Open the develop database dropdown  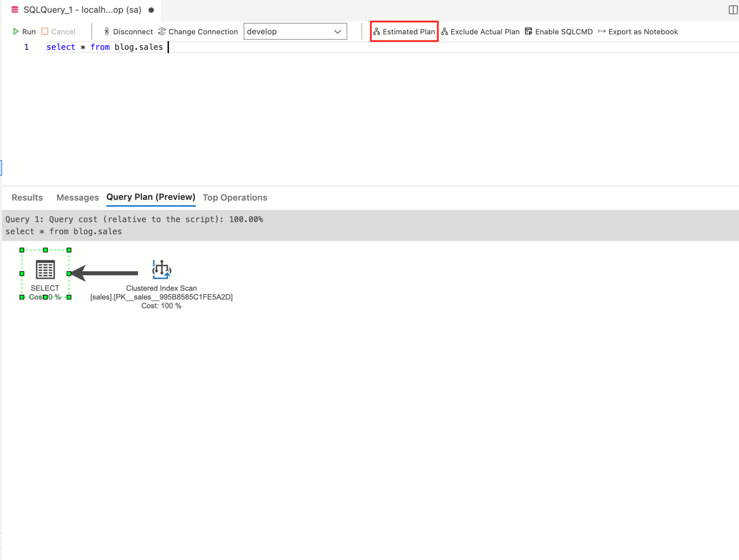(x=294, y=31)
